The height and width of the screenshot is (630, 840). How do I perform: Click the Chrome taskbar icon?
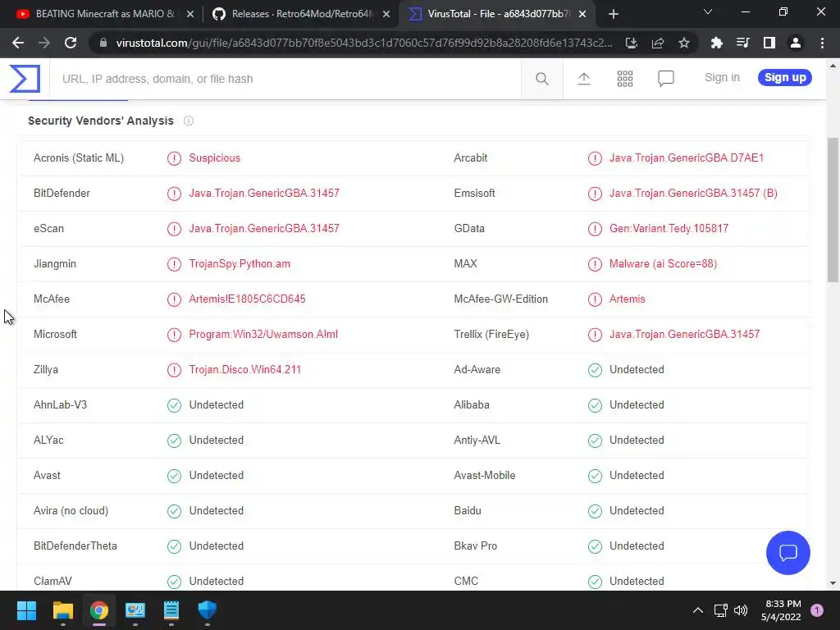pos(99,610)
